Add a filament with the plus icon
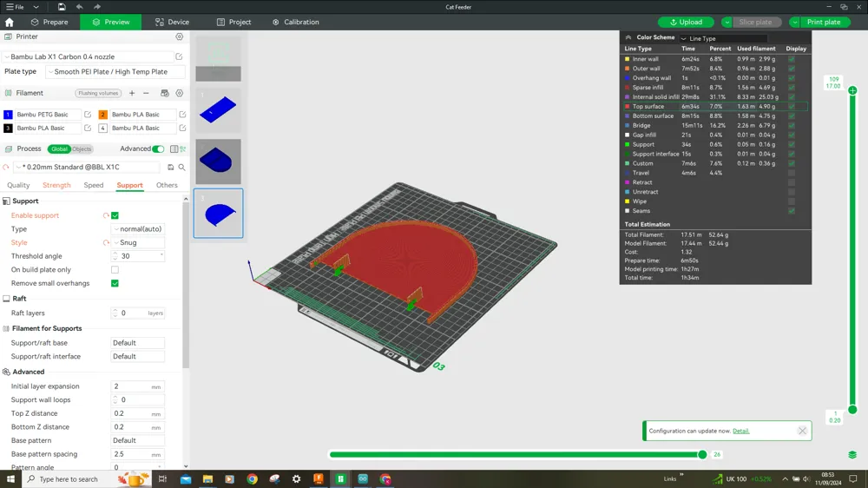Screen dimensions: 868x488 (132, 93)
